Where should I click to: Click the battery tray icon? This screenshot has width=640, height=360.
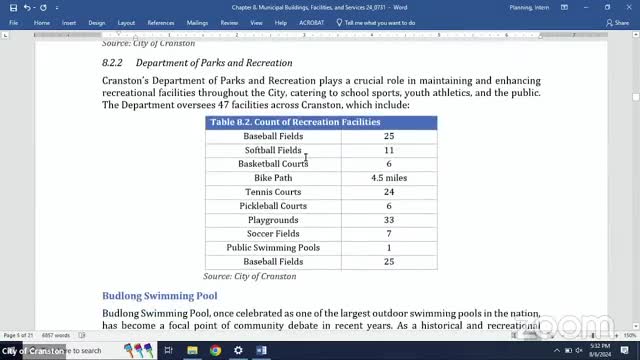[568, 351]
